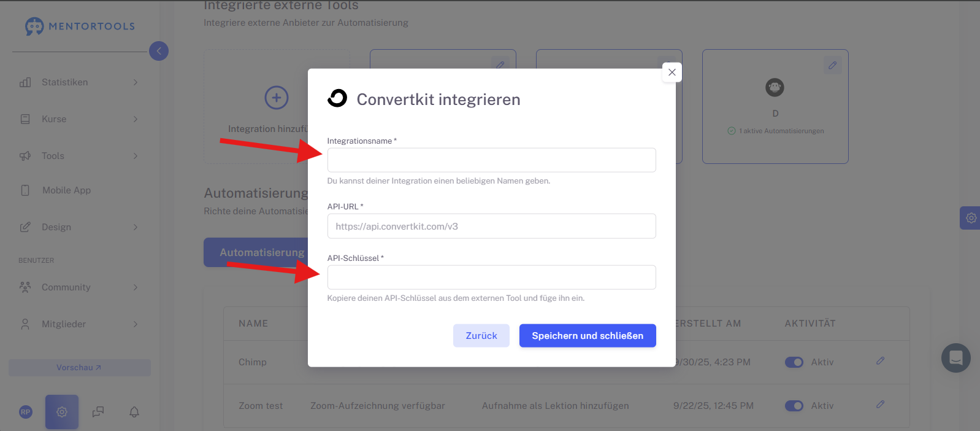This screenshot has width=980, height=431.
Task: Open the support chat bubble widget
Action: [956, 358]
